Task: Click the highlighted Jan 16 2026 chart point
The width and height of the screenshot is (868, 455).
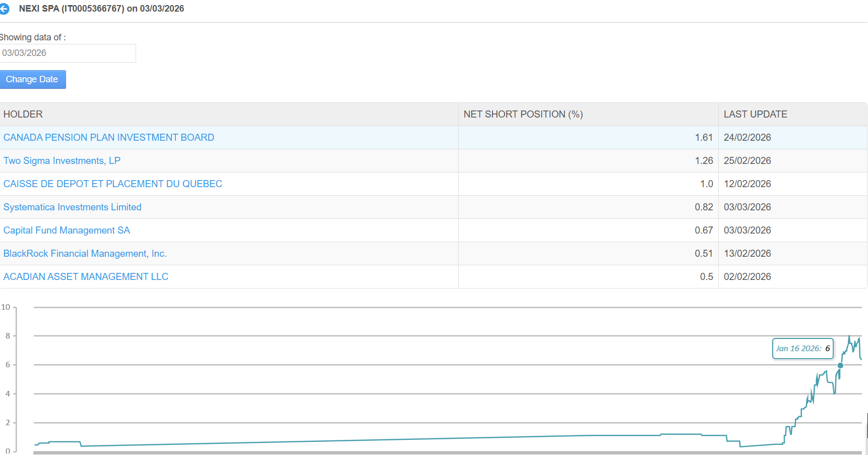Action: click(x=840, y=365)
